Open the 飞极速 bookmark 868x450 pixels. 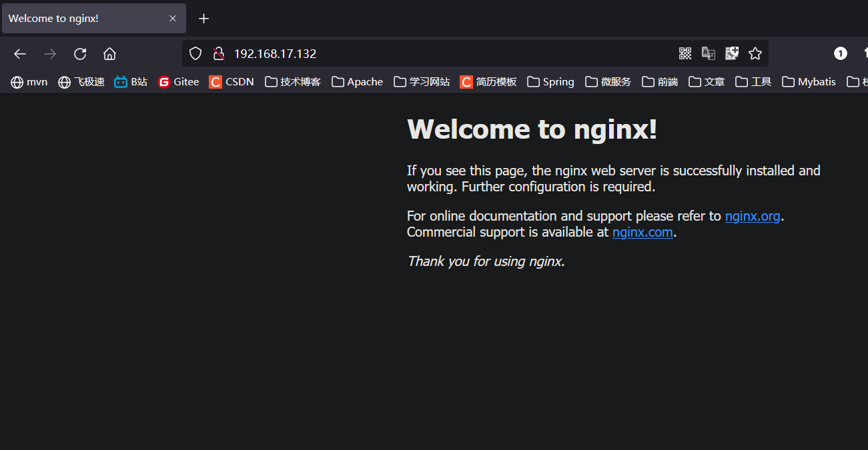click(81, 82)
